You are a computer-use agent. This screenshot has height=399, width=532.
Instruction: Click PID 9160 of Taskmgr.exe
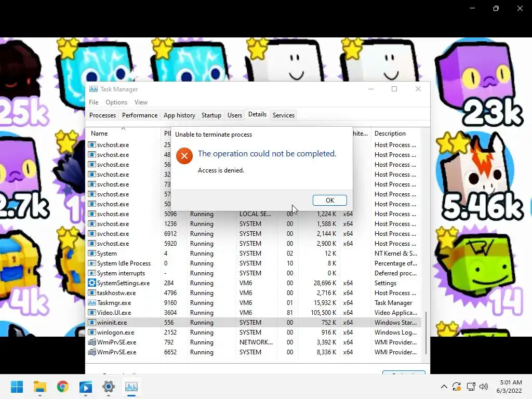coord(170,303)
